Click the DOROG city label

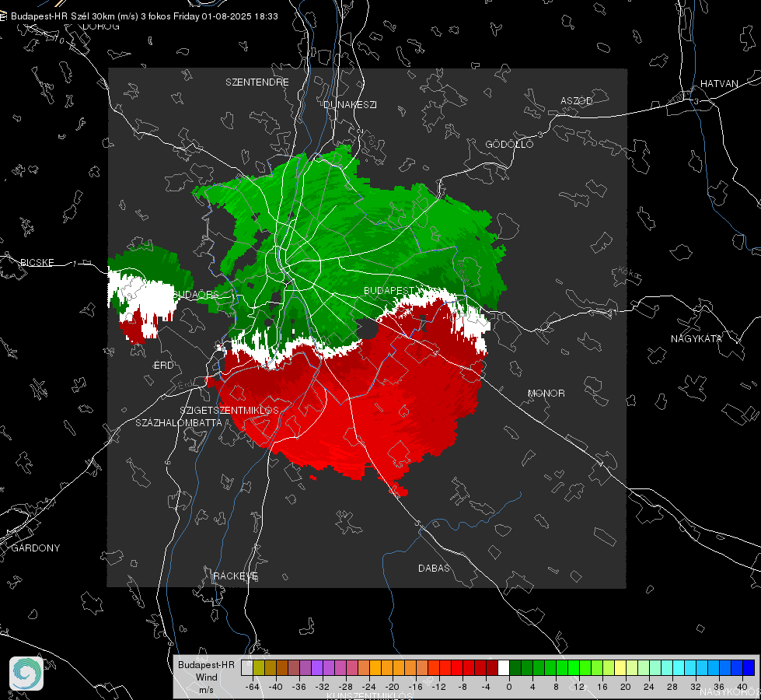[101, 26]
